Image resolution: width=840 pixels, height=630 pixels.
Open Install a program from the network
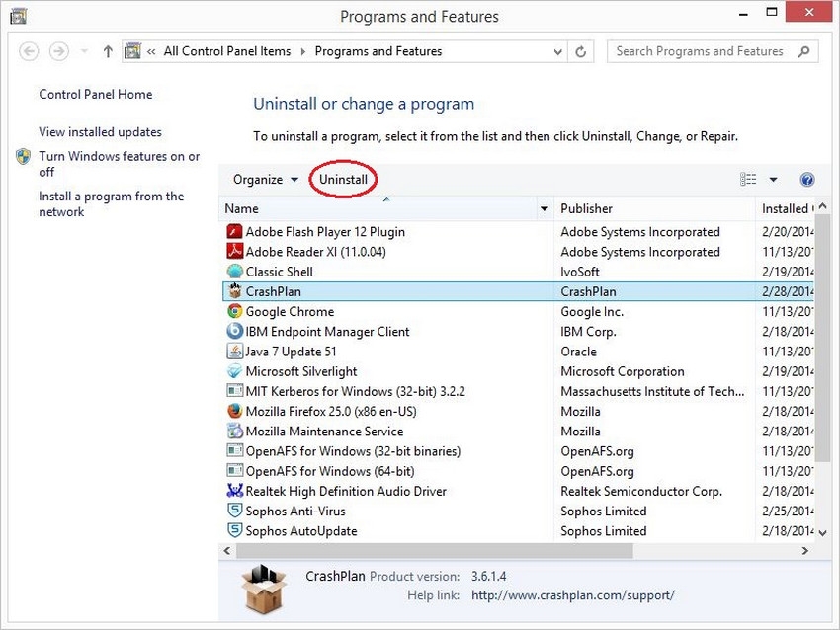point(111,204)
